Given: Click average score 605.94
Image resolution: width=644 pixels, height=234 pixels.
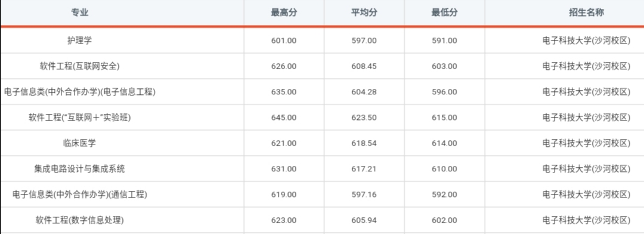Looking at the screenshot, I should [364, 220].
